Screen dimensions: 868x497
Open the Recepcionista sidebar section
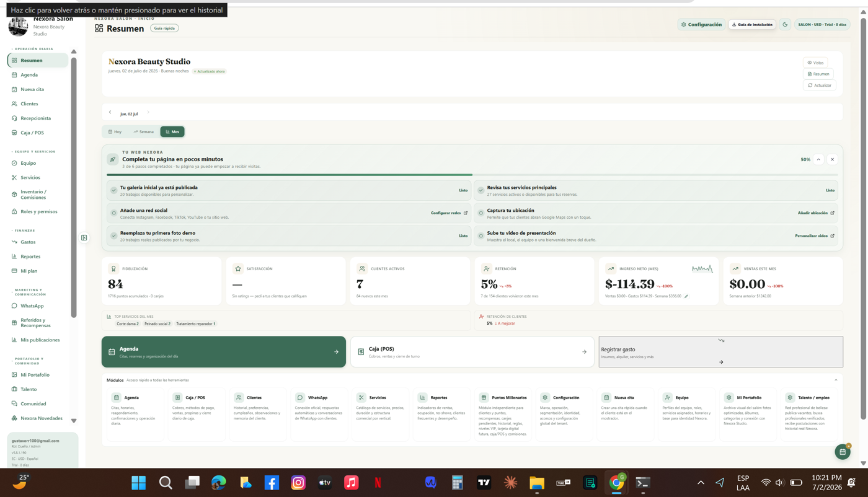pyautogui.click(x=35, y=118)
